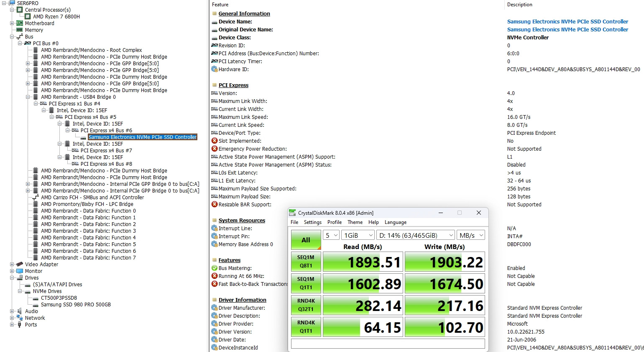Click the Drives icon in tree

point(20,277)
